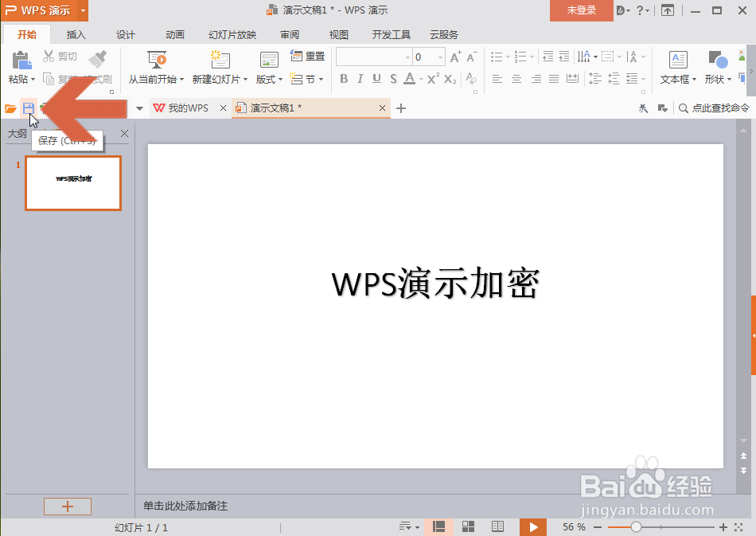Screen dimensions: 756x536
Task: Toggle italic formatting
Action: click(360, 79)
